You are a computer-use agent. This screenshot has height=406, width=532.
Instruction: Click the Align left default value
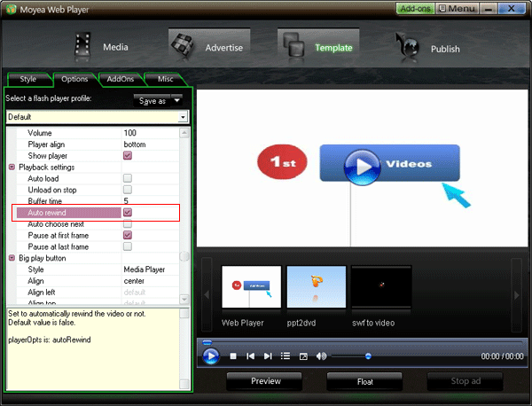click(x=135, y=292)
